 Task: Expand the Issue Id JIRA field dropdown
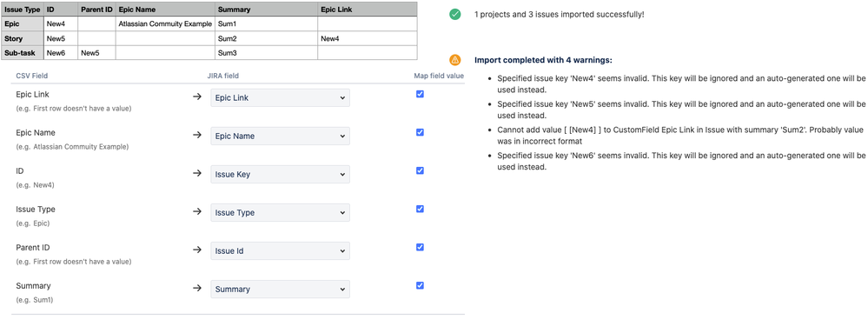(280, 250)
